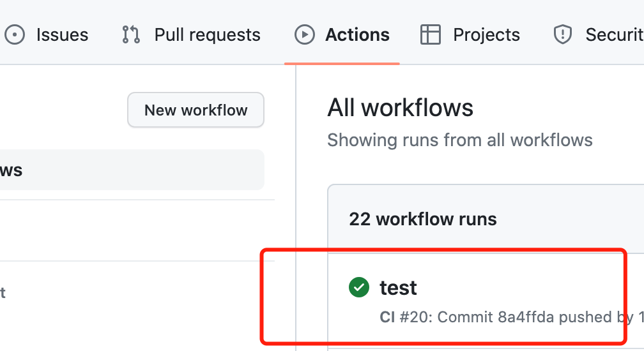644x351 pixels.
Task: Click the "22 workflow runs" header
Action: (422, 220)
